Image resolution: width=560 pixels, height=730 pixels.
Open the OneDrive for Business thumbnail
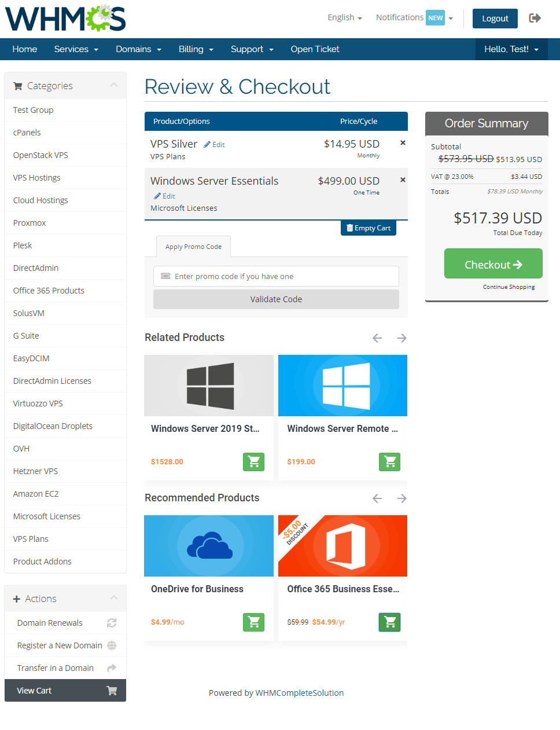pyautogui.click(x=209, y=546)
